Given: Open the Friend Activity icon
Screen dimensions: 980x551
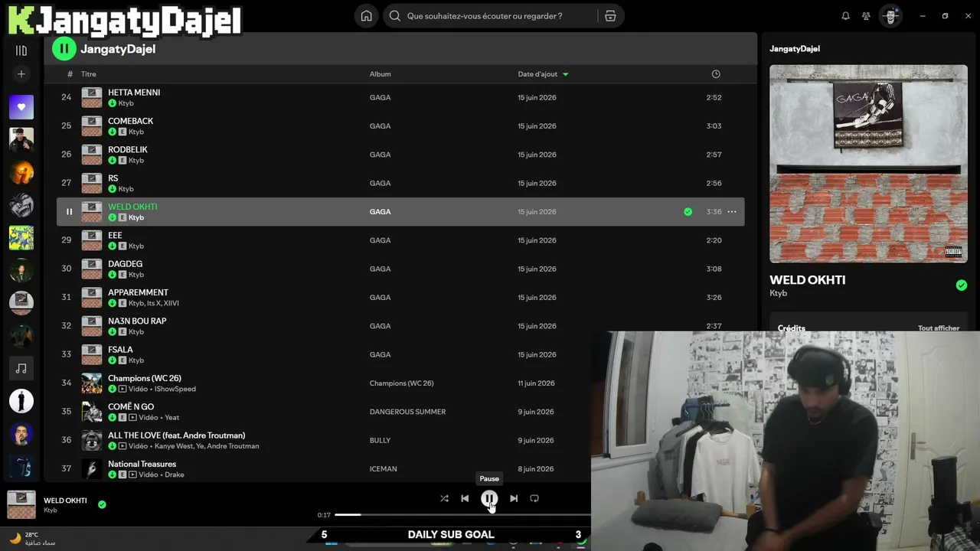Looking at the screenshot, I should (866, 16).
